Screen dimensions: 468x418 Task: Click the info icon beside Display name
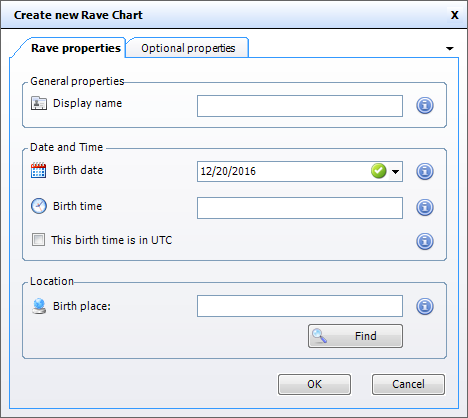[x=425, y=106]
